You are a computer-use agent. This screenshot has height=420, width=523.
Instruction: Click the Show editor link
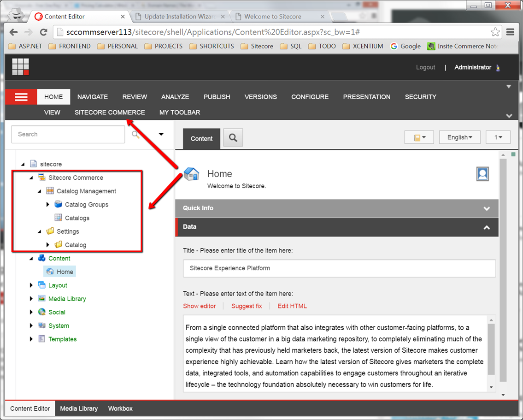(199, 306)
